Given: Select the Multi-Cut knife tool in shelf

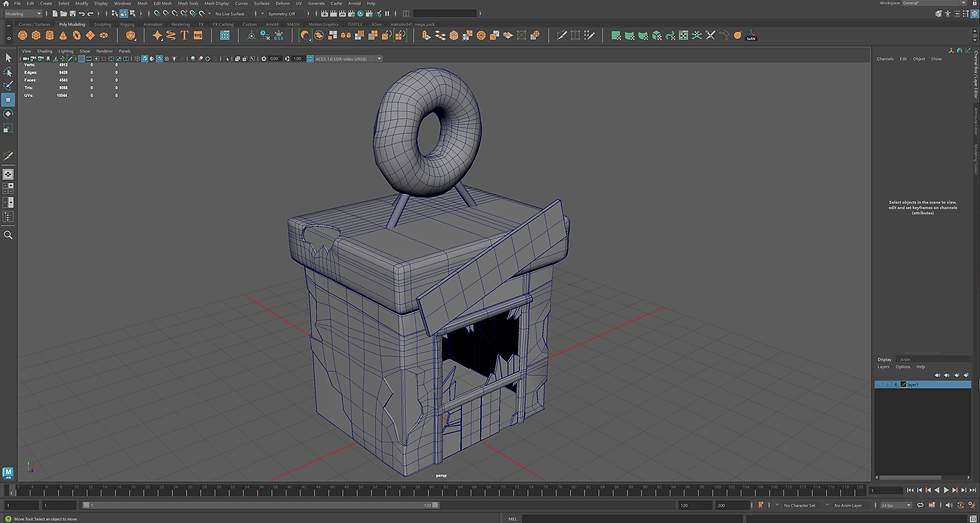Looking at the screenshot, I should click(561, 36).
